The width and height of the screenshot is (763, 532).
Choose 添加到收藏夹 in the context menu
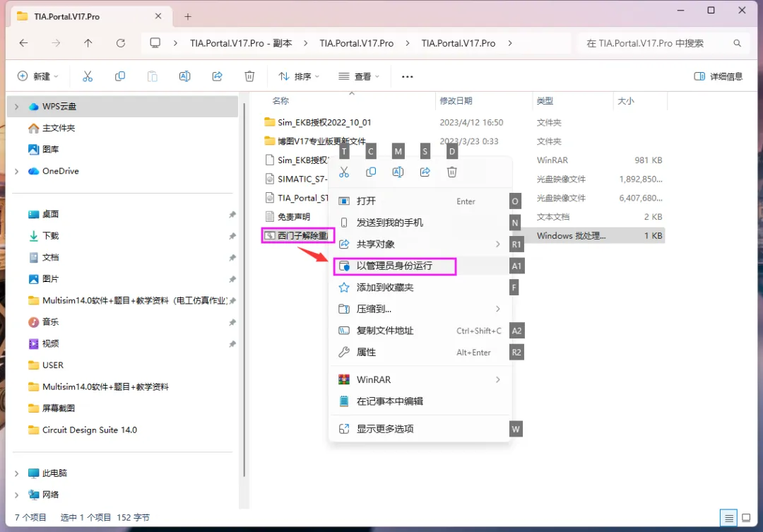point(420,287)
